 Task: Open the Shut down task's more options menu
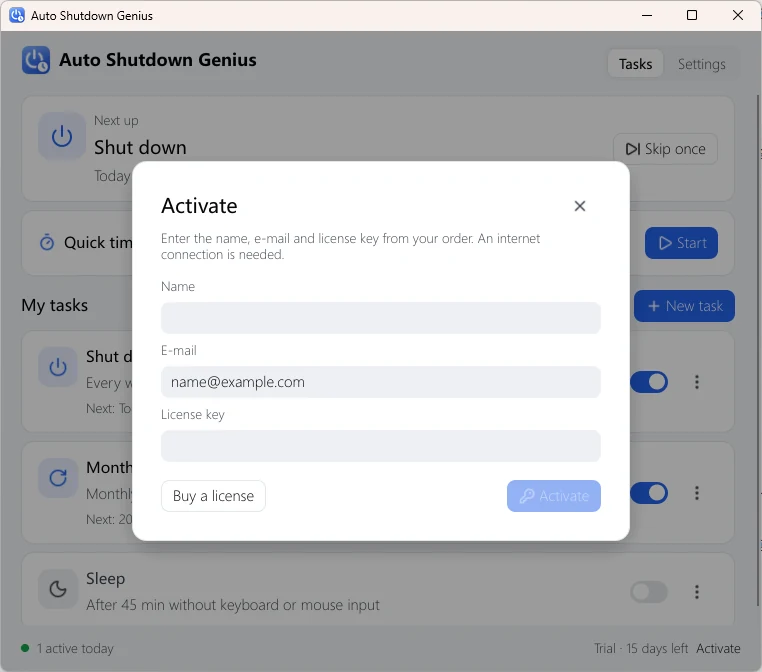(x=697, y=382)
